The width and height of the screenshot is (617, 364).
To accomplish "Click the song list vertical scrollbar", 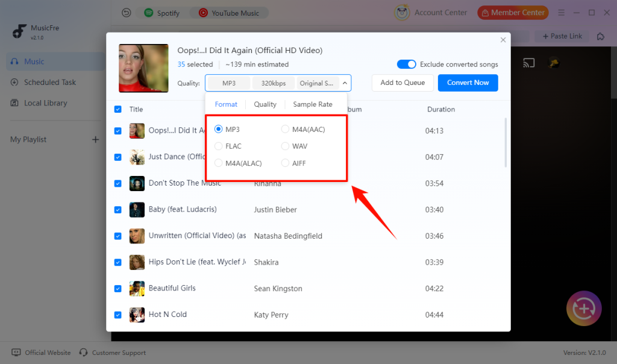I will [506, 142].
